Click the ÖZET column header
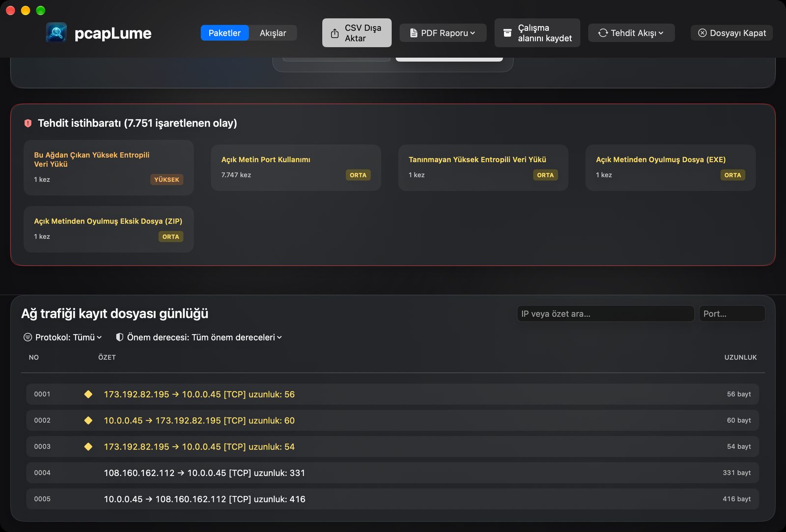This screenshot has width=786, height=532. (107, 358)
